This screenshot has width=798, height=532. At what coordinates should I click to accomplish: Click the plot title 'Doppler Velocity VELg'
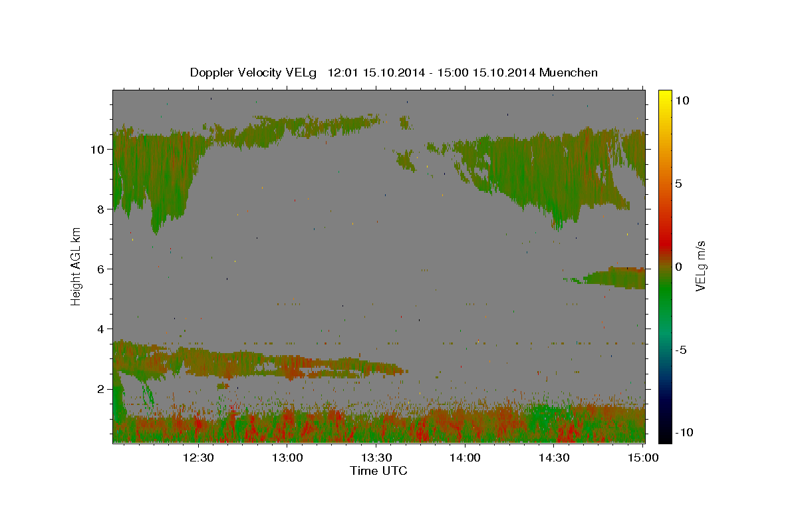254,72
